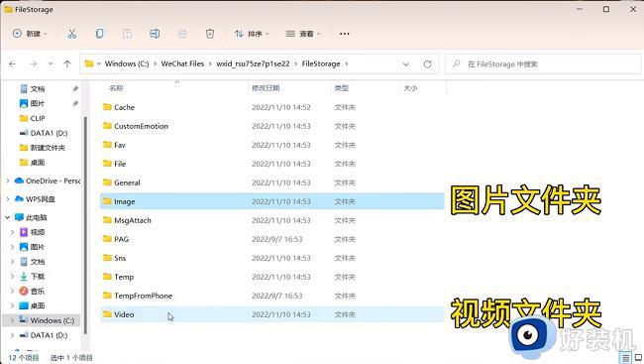Image resolution: width=644 pixels, height=364 pixels.
Task: Click FileStorage breadcrumb segment
Action: point(321,63)
